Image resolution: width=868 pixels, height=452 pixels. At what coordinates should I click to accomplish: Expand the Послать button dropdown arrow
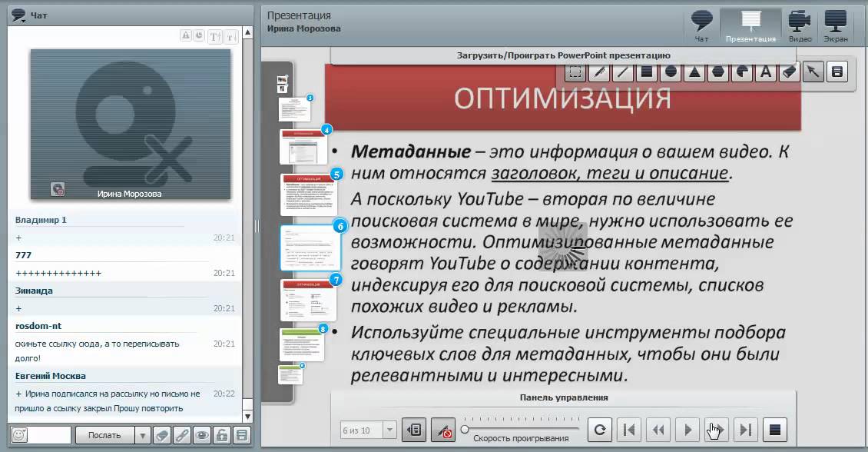[142, 435]
